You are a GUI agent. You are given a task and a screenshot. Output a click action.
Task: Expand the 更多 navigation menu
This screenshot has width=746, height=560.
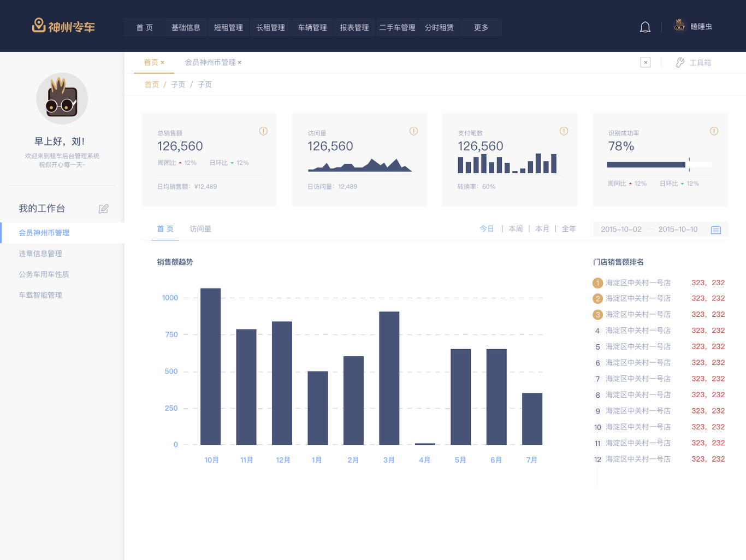tap(481, 27)
